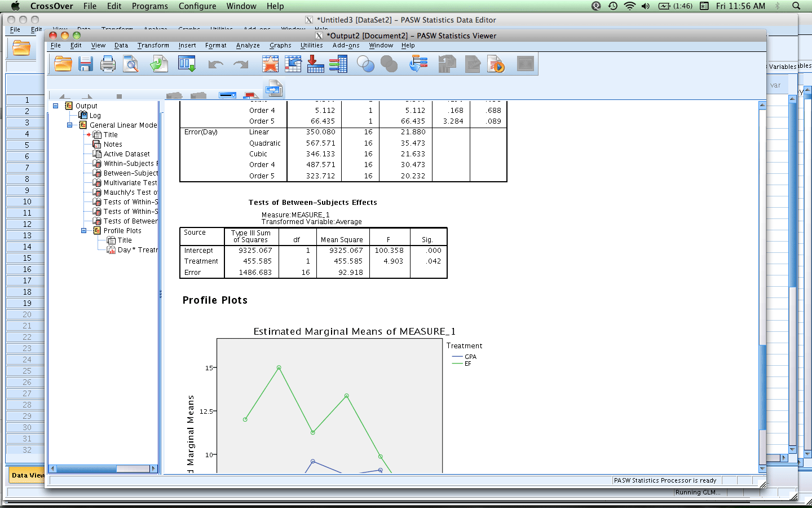Click the Wi-Fi icon in the menu bar
This screenshot has width=812, height=508.
628,6
